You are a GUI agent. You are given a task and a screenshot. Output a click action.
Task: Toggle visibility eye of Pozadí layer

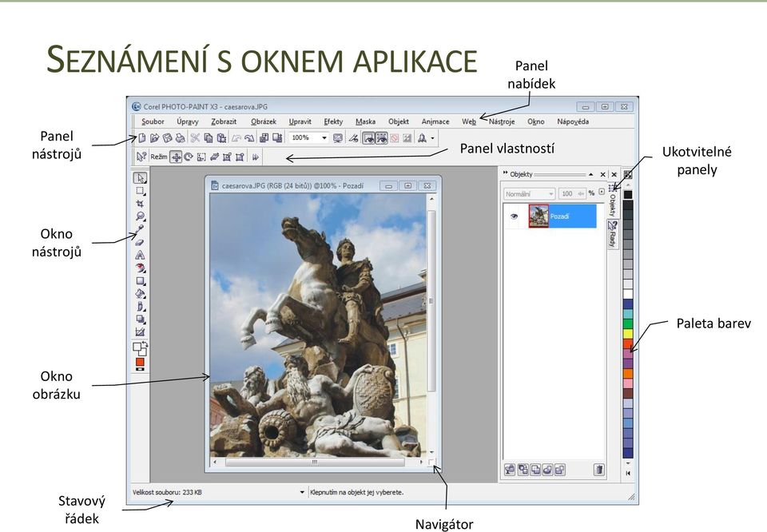(514, 216)
